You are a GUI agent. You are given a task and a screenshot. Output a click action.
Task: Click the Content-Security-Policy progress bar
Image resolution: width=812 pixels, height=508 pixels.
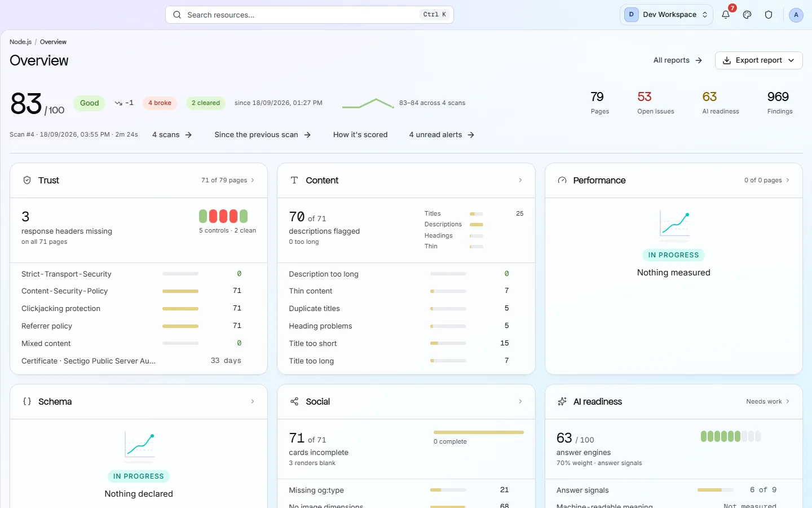click(x=180, y=291)
